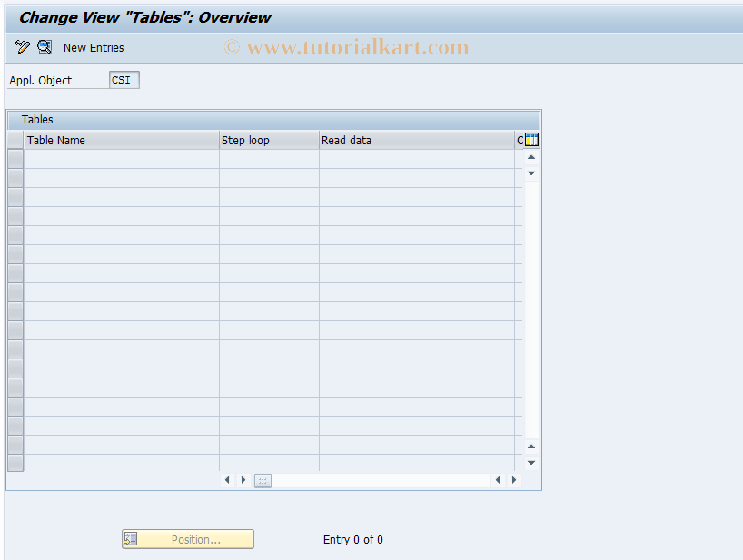Viewport: 743px width, 560px height.
Task: Click the icon on the Position button
Action: tap(131, 538)
